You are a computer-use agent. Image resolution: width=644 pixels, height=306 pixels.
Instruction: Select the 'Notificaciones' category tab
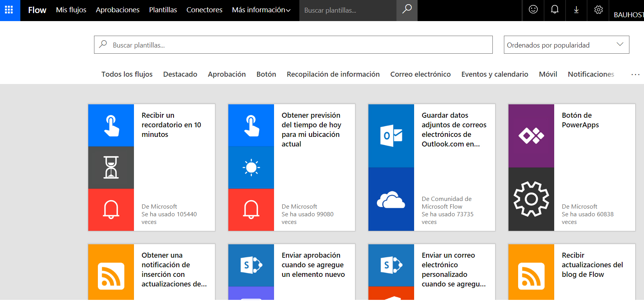coord(591,74)
